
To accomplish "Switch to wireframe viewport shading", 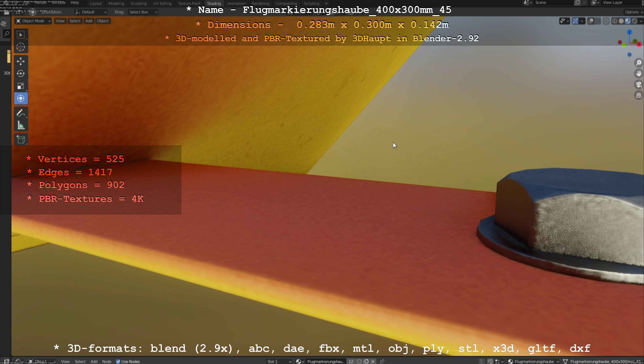I will [x=614, y=21].
